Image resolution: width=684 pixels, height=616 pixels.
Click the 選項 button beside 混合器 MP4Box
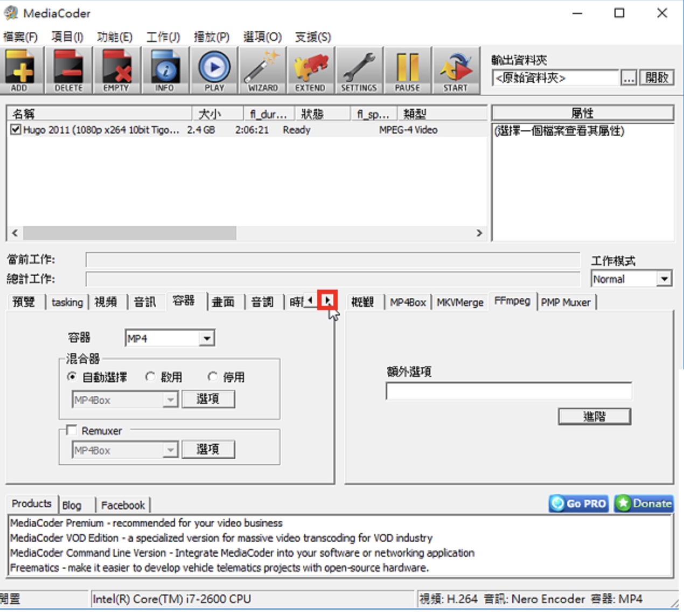coord(208,399)
